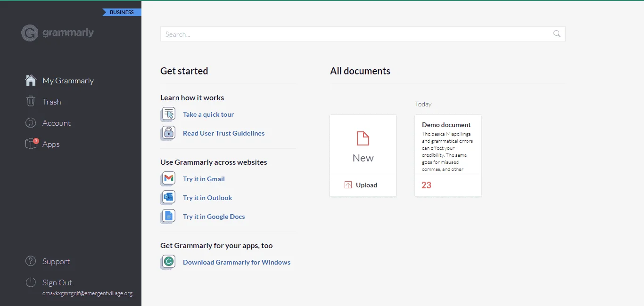Viewport: 644px width, 306px height.
Task: Click the Apps box icon with badge
Action: click(x=31, y=144)
